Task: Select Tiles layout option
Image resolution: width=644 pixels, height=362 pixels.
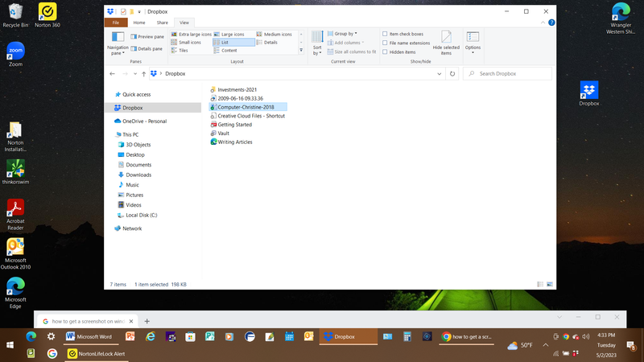Action: (x=180, y=51)
